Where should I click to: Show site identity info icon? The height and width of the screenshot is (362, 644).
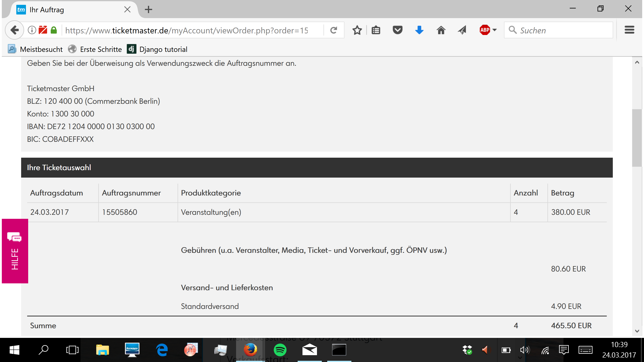click(x=32, y=30)
